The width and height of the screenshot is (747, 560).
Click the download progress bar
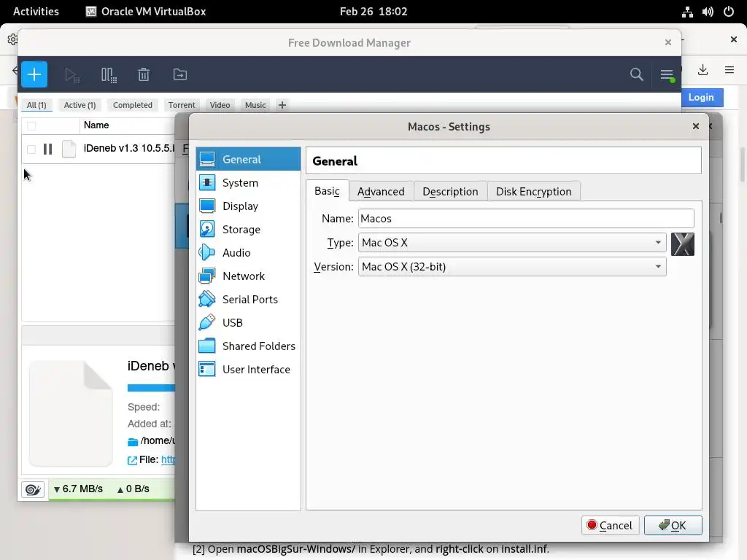pyautogui.click(x=151, y=388)
